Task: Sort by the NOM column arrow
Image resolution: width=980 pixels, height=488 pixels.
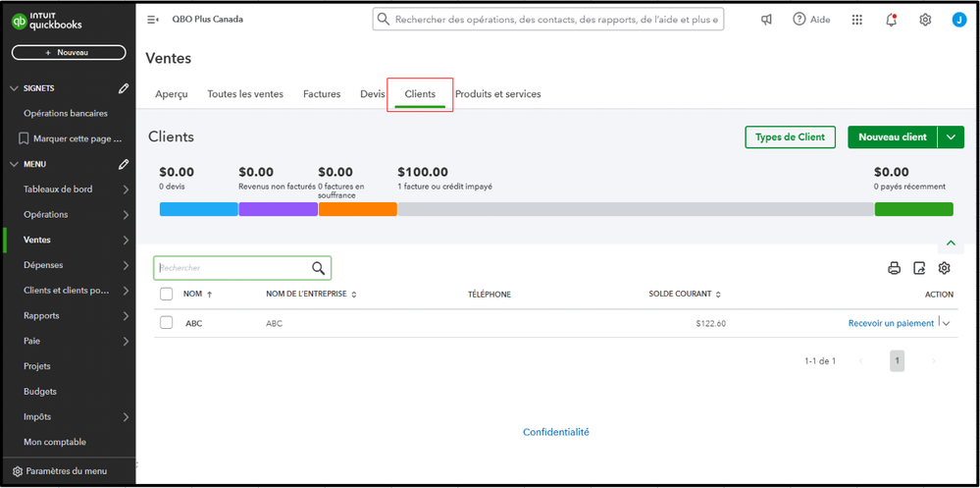Action: (209, 295)
